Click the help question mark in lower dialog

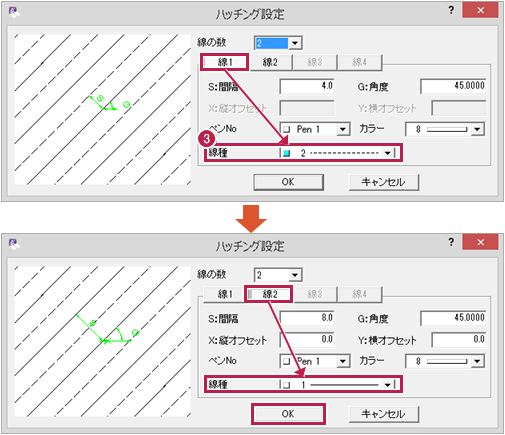pyautogui.click(x=451, y=242)
